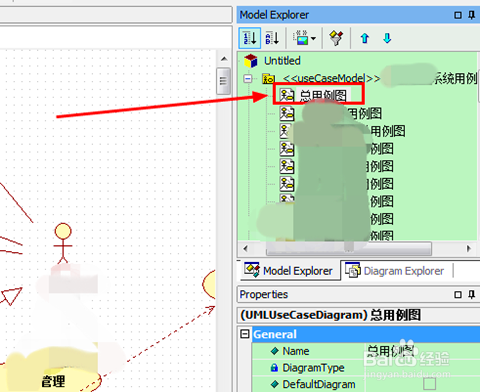The width and height of the screenshot is (480, 392).
Task: Click the paint bucket icon in Model Explorer toolbar
Action: pos(336,38)
